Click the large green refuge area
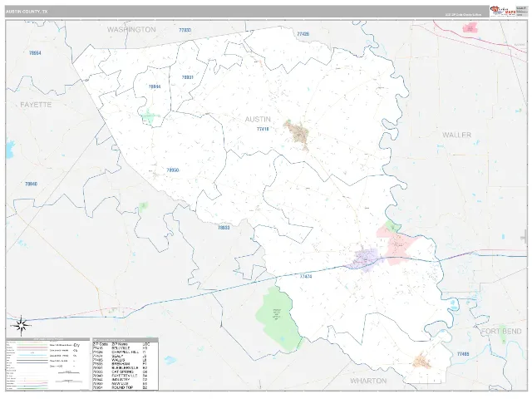Screen dimensions: 532x399 (x=279, y=319)
